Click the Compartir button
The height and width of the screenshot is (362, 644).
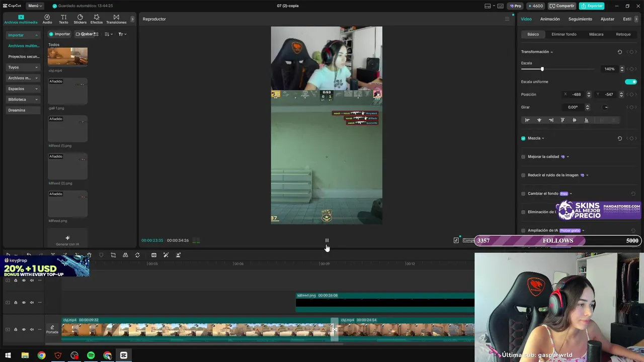[561, 6]
